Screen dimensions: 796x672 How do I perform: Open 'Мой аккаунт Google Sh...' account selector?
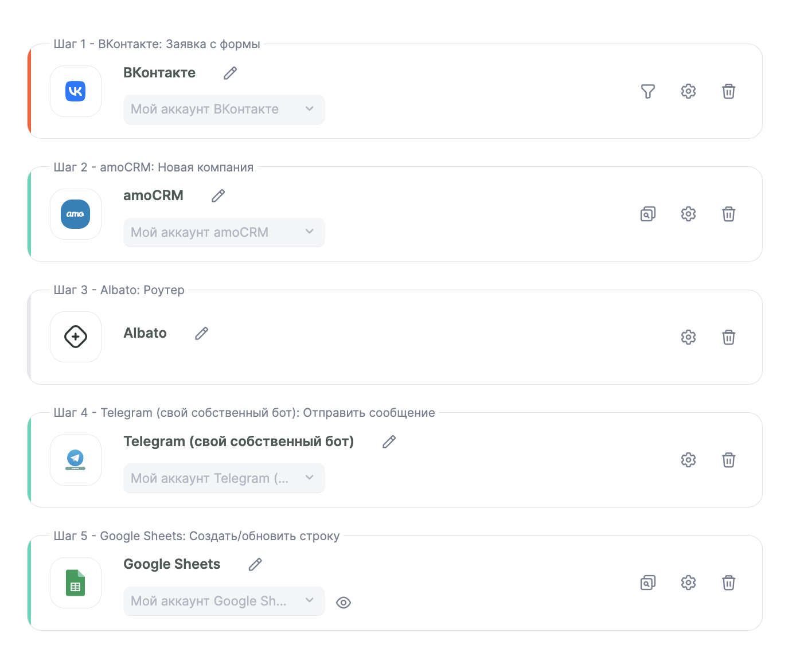click(x=224, y=601)
